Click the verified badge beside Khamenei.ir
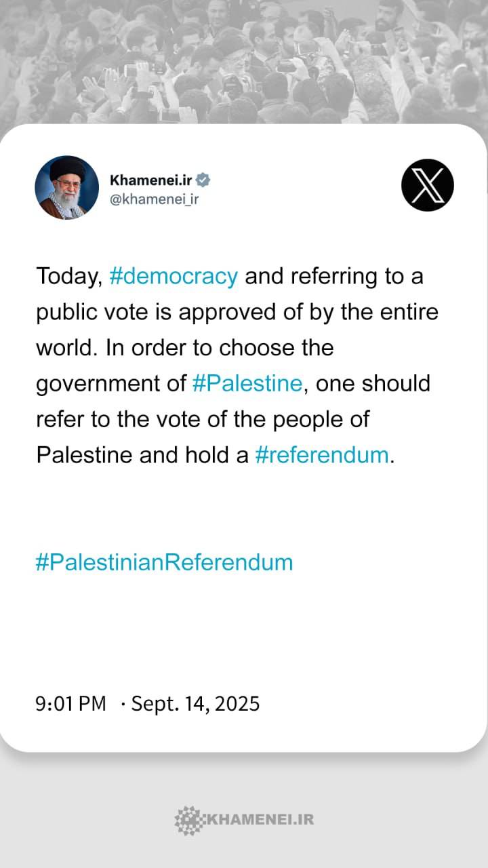Screen dimensions: 488x868 [203, 180]
